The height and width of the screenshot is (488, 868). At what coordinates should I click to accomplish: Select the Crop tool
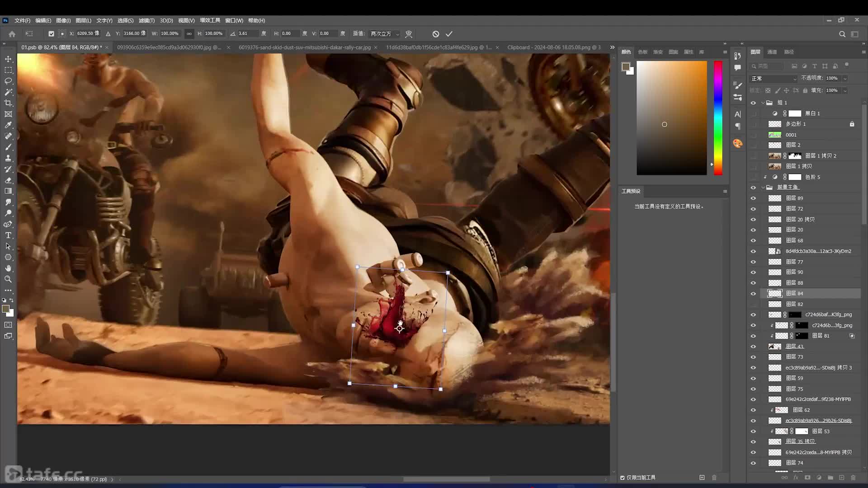click(8, 103)
